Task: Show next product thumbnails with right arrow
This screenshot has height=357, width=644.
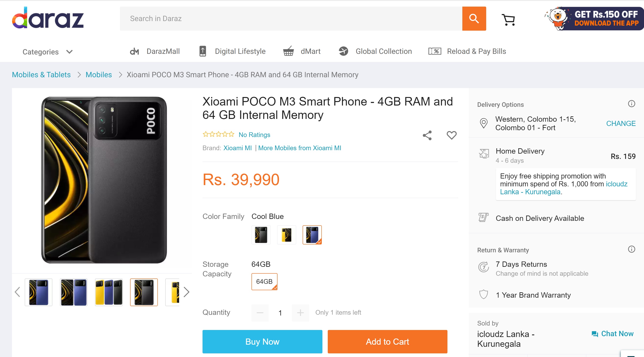Action: point(186,291)
